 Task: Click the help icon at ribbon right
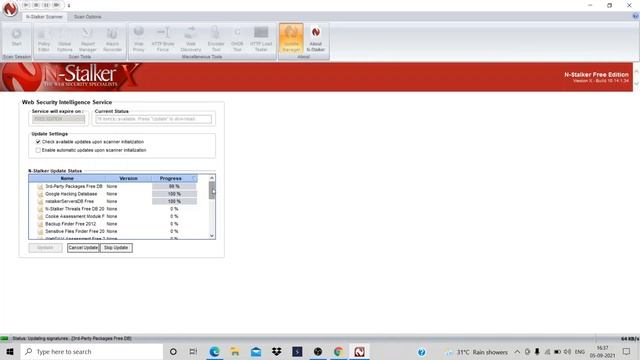pyautogui.click(x=635, y=16)
